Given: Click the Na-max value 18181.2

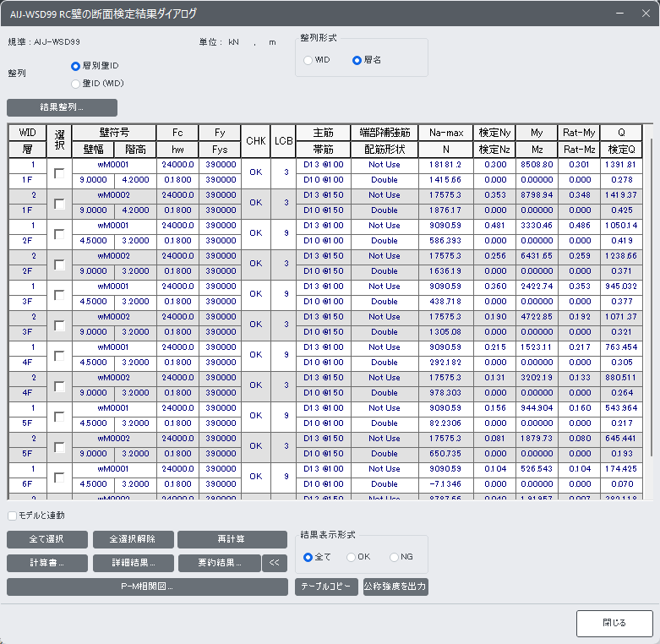Looking at the screenshot, I should [x=445, y=165].
